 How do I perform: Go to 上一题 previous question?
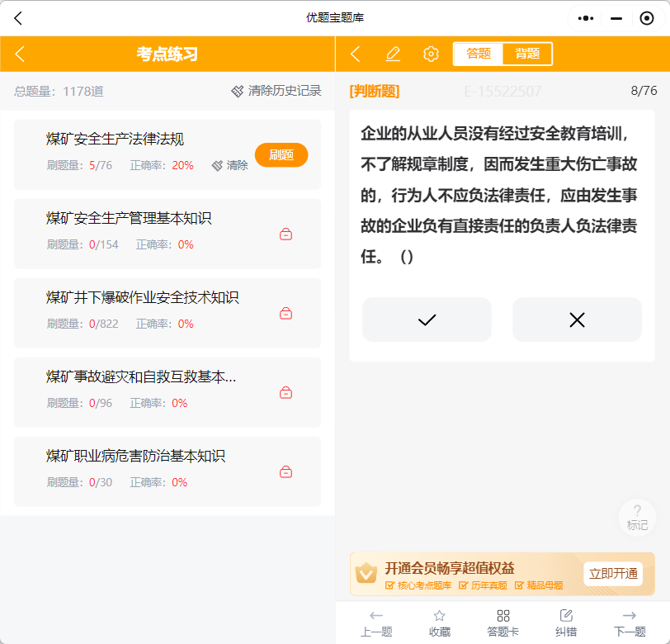[376, 623]
